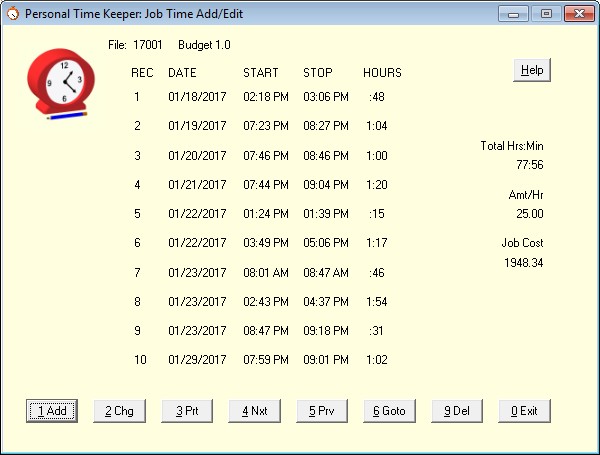600x455 pixels.
Task: Minimize the Personal Time Keeper window
Action: 514,14
